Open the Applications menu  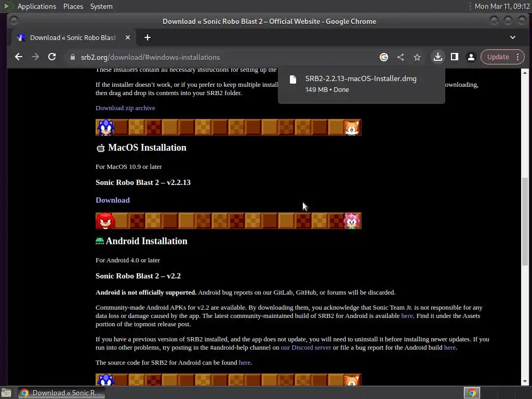click(x=37, y=6)
